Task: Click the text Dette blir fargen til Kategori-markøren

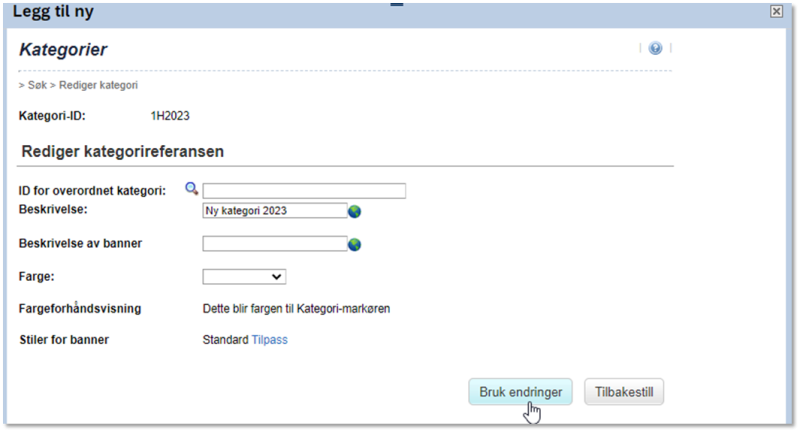Action: point(296,309)
